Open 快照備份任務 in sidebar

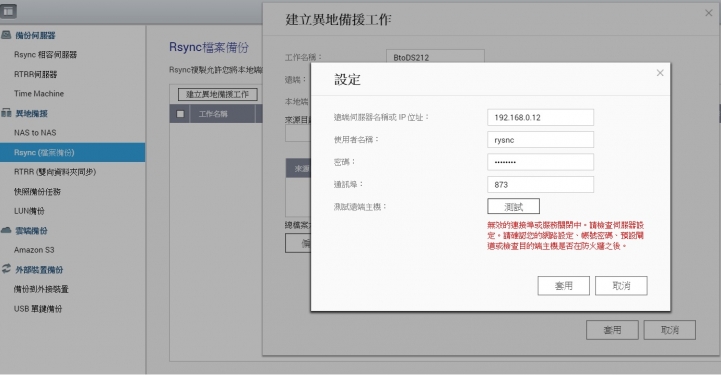[37, 191]
